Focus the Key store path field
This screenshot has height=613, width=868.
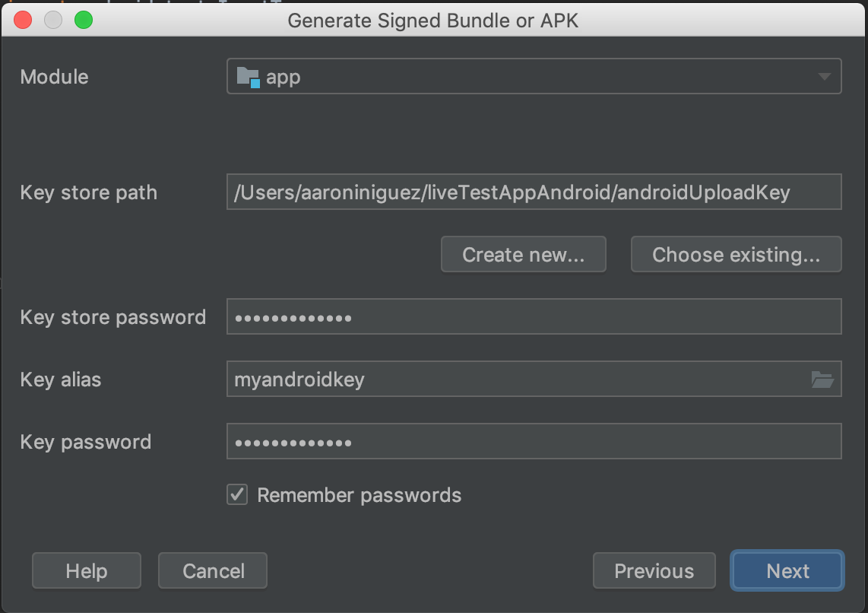click(534, 192)
